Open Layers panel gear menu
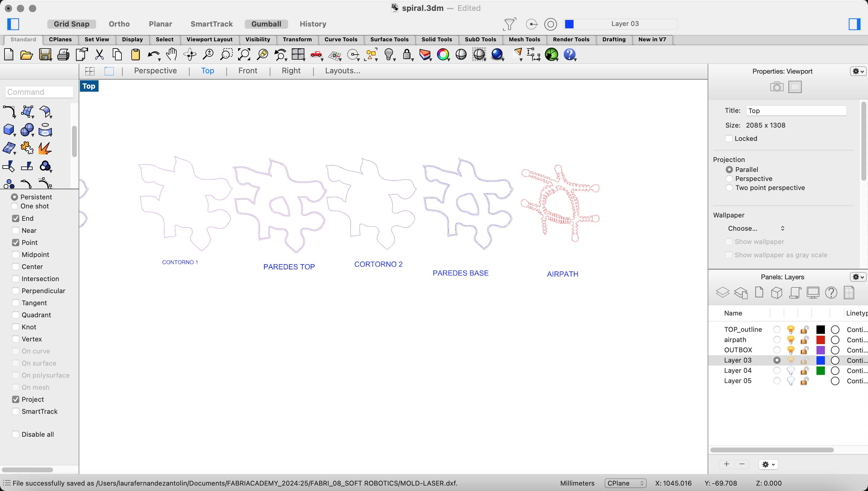 point(857,277)
